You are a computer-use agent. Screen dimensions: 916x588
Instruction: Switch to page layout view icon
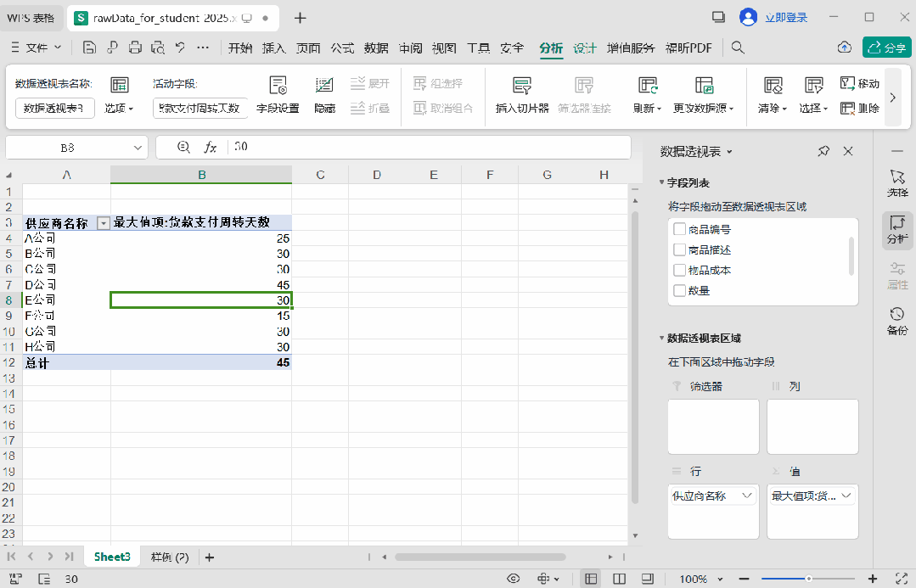coord(619,579)
